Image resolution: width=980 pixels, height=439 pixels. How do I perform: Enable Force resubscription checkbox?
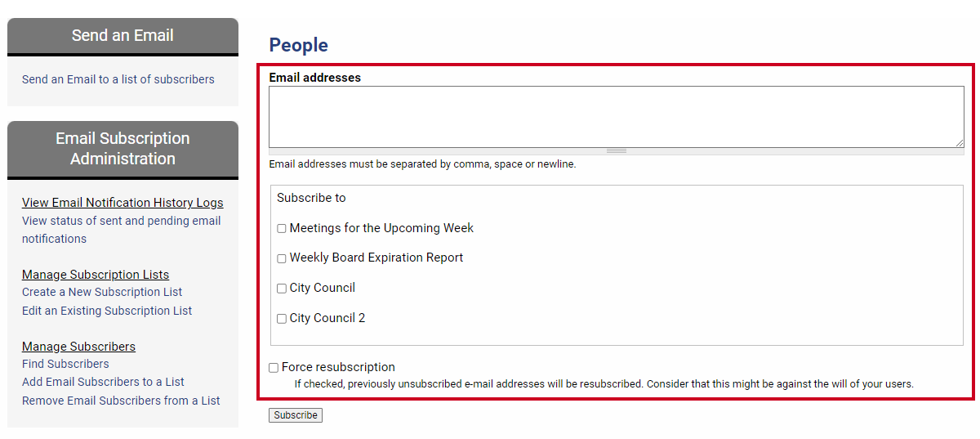[x=274, y=368]
